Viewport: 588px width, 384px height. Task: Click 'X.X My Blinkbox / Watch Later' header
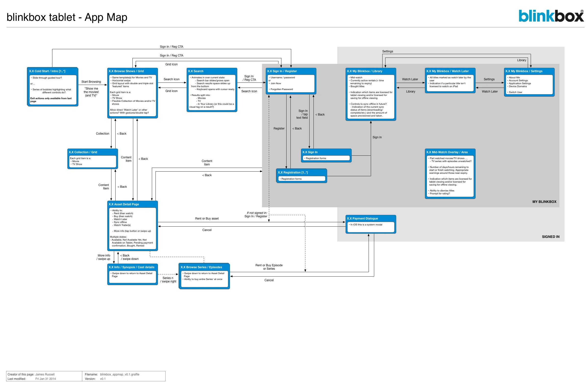tap(447, 71)
